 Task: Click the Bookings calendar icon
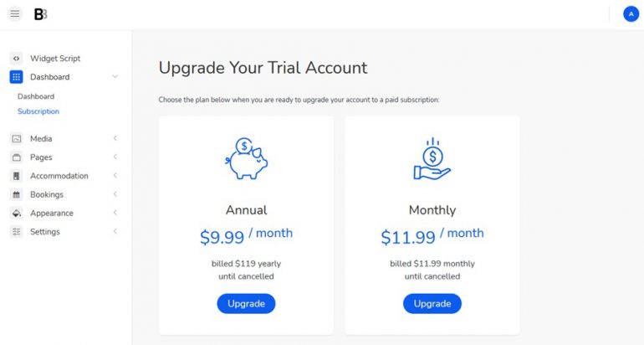[x=16, y=194]
